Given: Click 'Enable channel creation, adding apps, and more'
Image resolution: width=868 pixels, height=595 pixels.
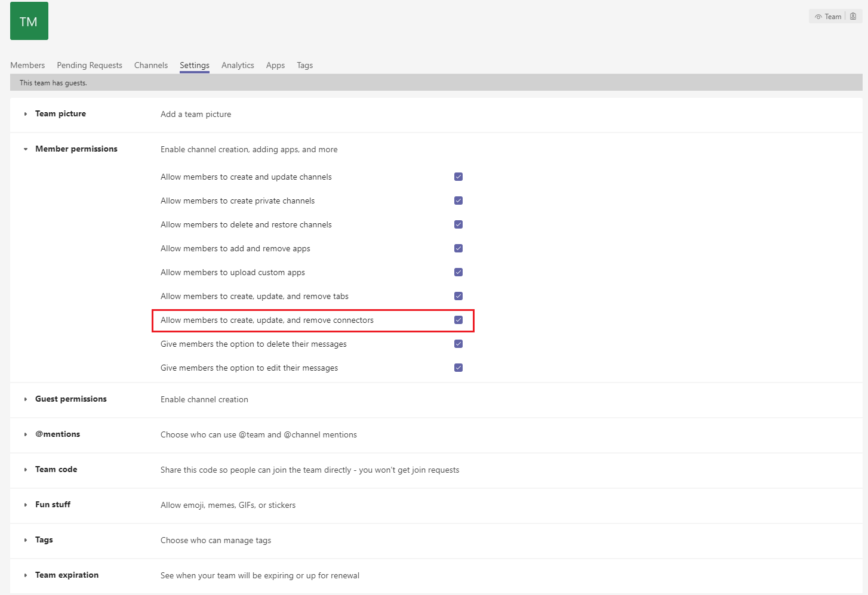Looking at the screenshot, I should [249, 149].
